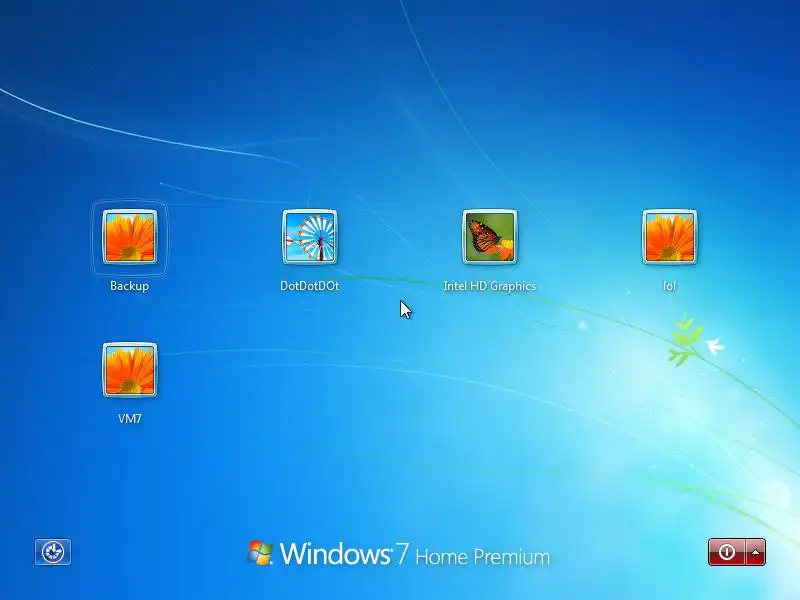800x600 pixels.
Task: Select the DotDotDOt account pinwheel picture
Action: click(310, 237)
